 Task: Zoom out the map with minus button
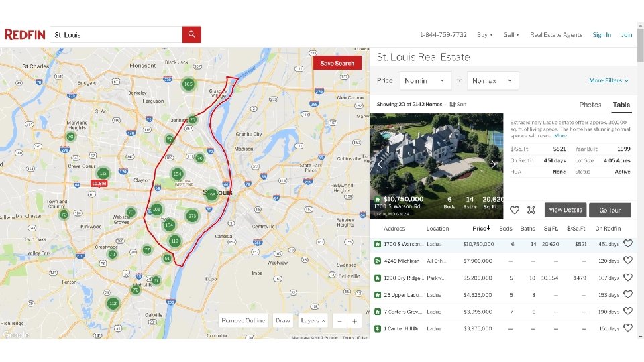tap(339, 321)
